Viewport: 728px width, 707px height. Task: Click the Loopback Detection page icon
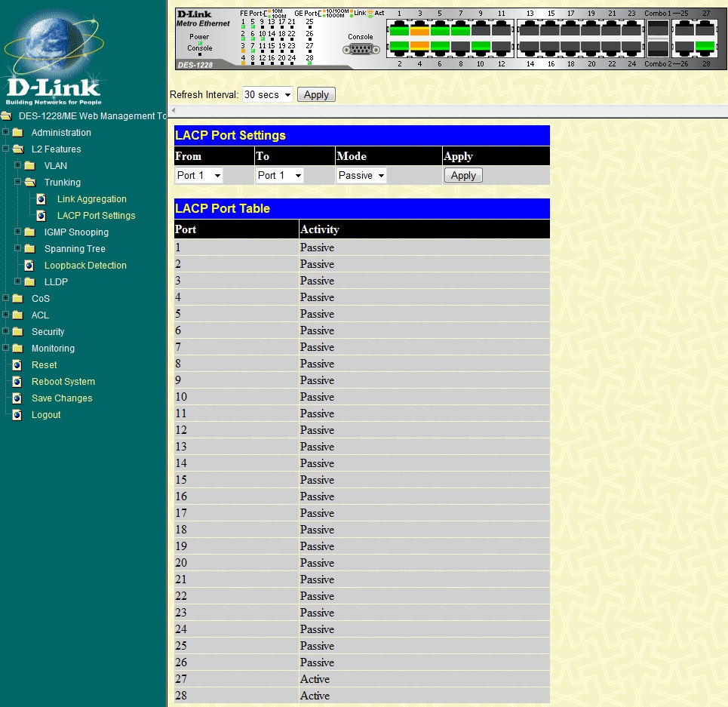pyautogui.click(x=29, y=266)
